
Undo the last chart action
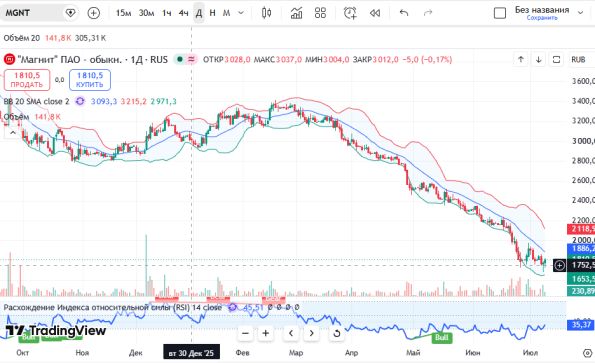[404, 13]
